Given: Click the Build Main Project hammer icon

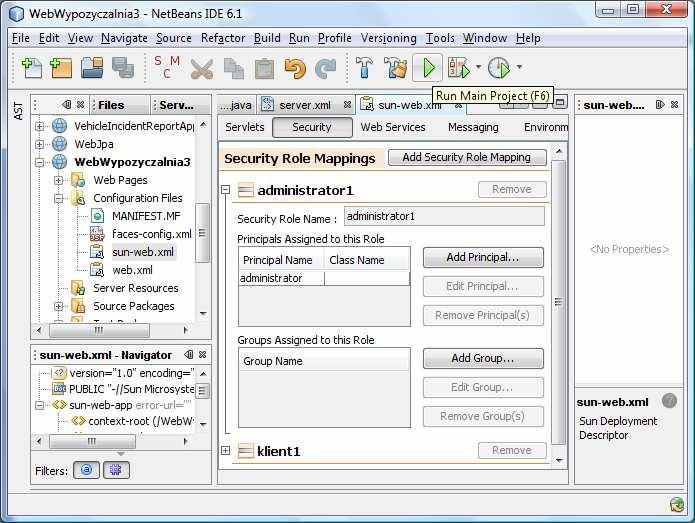Looking at the screenshot, I should pyautogui.click(x=364, y=68).
